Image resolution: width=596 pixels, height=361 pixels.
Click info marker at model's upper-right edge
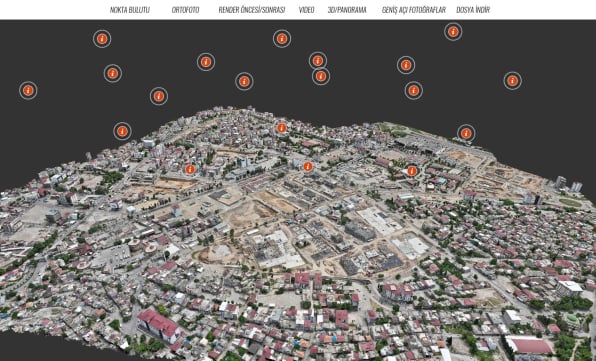(466, 133)
